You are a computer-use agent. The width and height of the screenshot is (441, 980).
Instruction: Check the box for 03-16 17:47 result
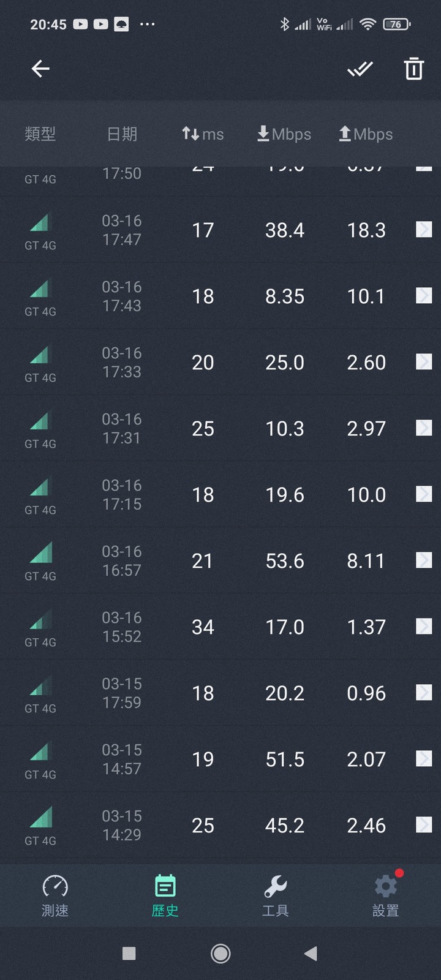[x=424, y=230]
